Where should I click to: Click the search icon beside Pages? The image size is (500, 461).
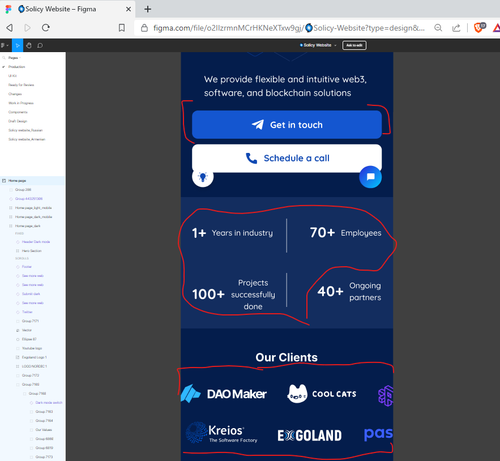pos(4,58)
